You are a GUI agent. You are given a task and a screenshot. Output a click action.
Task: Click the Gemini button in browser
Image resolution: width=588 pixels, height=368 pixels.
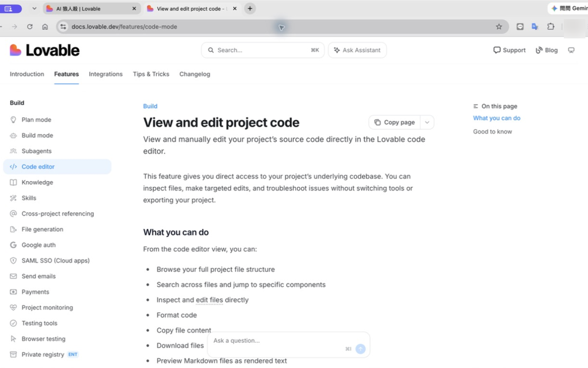click(x=568, y=8)
